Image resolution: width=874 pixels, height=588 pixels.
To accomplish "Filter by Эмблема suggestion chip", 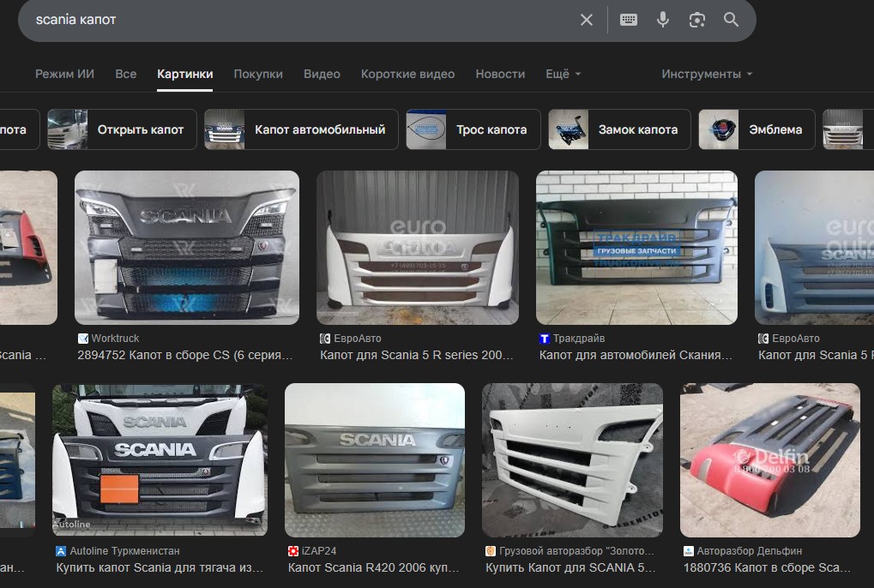I will 757,129.
